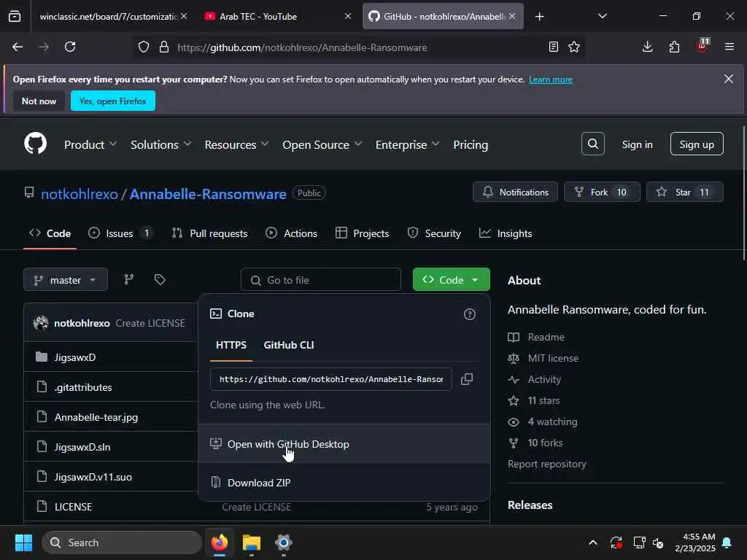747x560 pixels.
Task: Open the Firefox hamburger application menu
Action: 729,47
